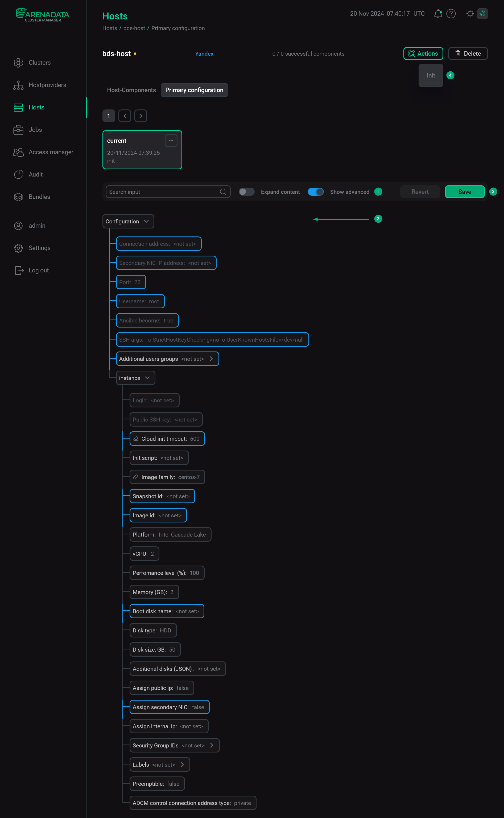Select the current configuration card
The height and width of the screenshot is (818, 504).
(142, 150)
